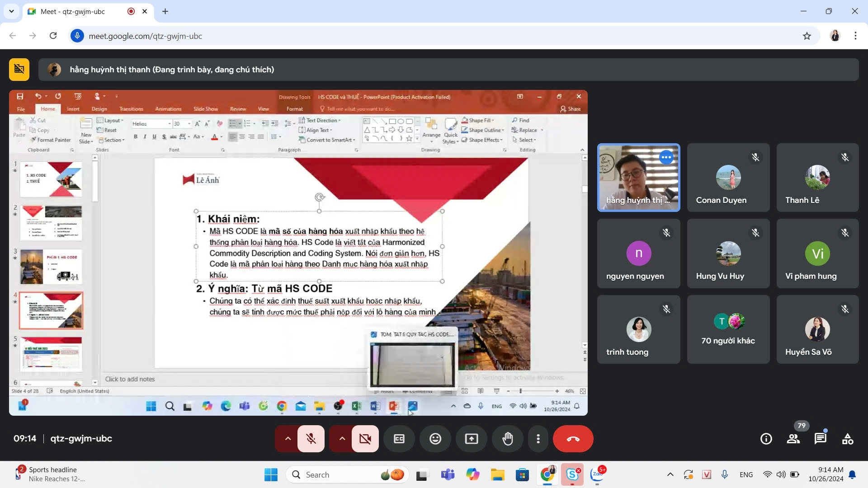Open the emoji reaction picker
The height and width of the screenshot is (488, 868).
point(435,439)
